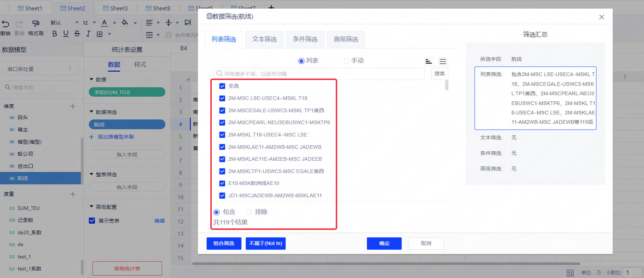
Task: Toggle bold formatting with B icon
Action: pos(54,34)
